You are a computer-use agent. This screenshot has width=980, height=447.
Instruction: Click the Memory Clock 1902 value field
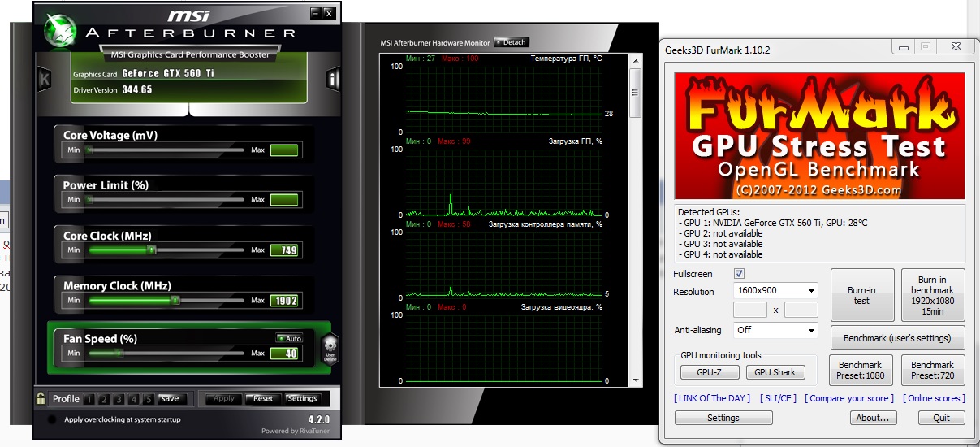point(284,301)
